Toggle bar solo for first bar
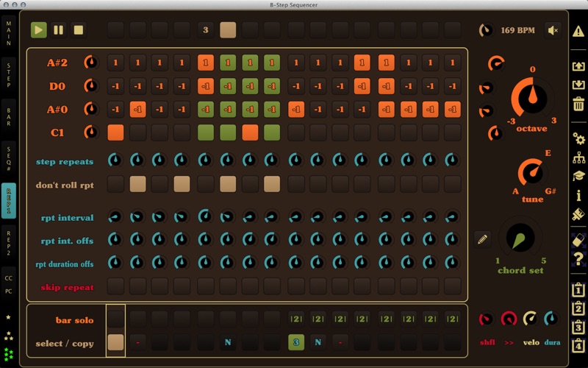 click(x=115, y=319)
